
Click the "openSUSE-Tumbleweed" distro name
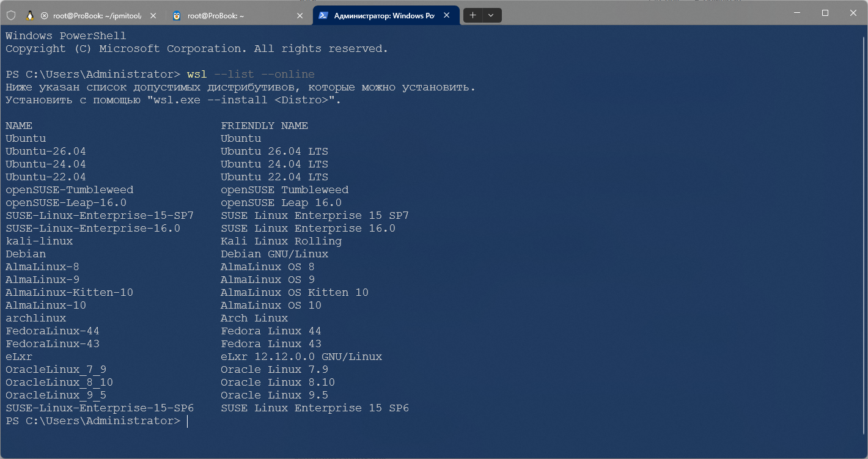[x=70, y=190]
